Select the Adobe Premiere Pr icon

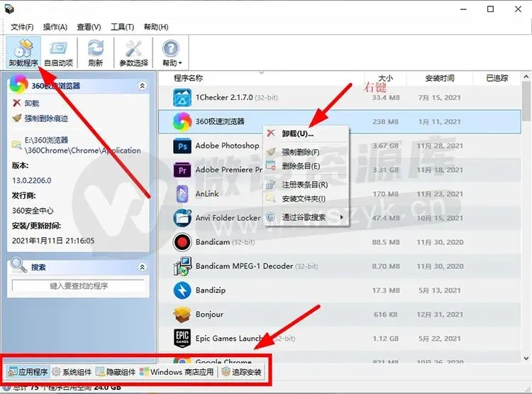(x=182, y=170)
